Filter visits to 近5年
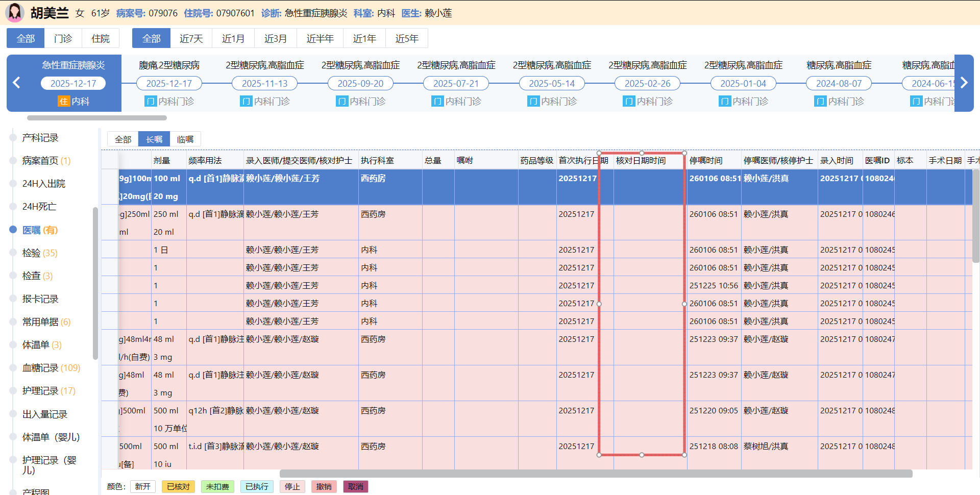 407,38
